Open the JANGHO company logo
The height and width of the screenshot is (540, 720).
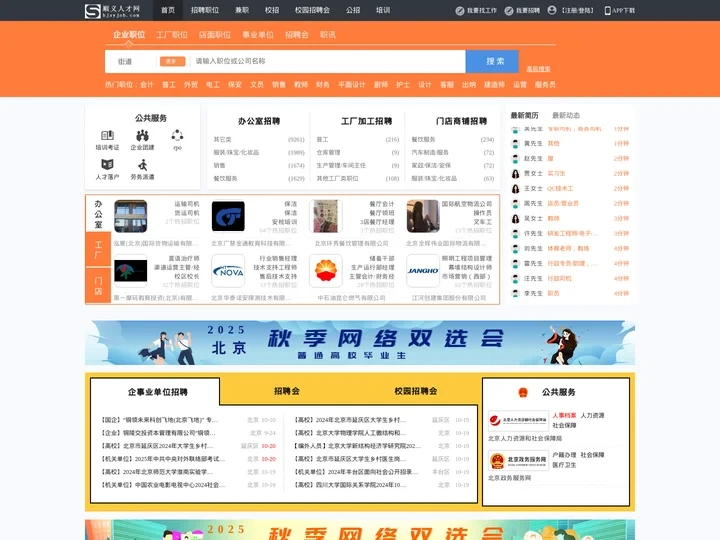click(423, 271)
